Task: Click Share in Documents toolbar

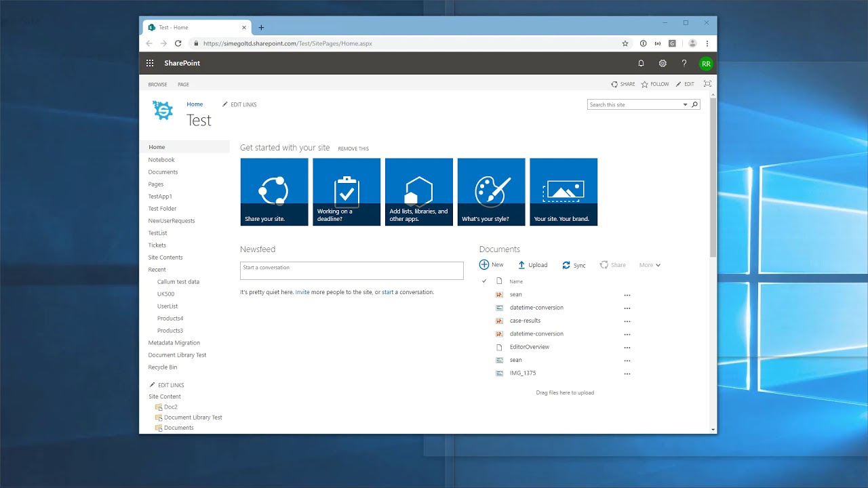Action: coord(613,265)
